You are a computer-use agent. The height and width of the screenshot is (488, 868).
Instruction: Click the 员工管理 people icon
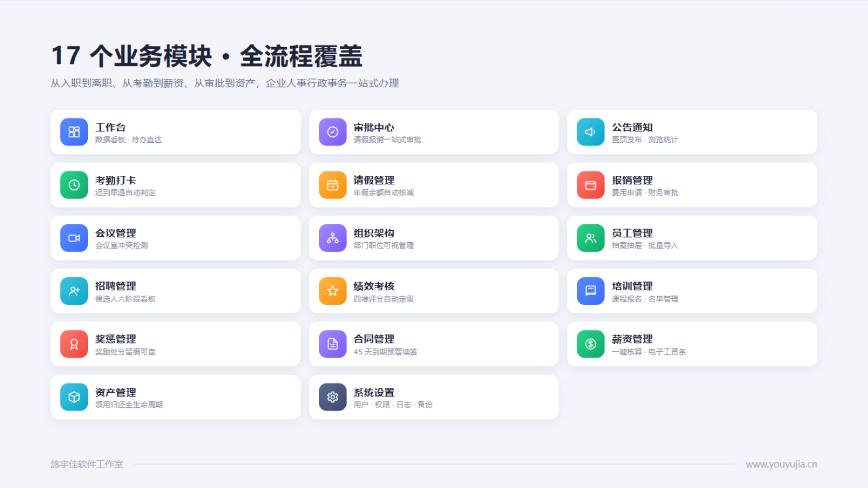pyautogui.click(x=591, y=238)
